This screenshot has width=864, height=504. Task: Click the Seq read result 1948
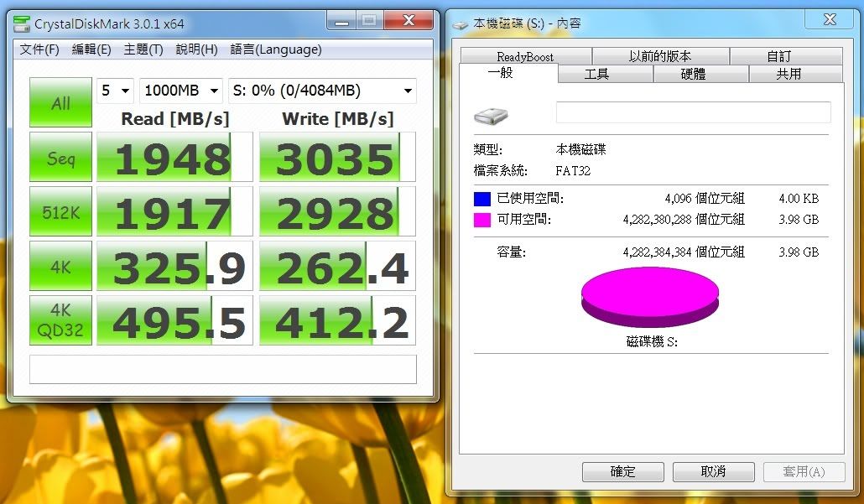pos(174,157)
